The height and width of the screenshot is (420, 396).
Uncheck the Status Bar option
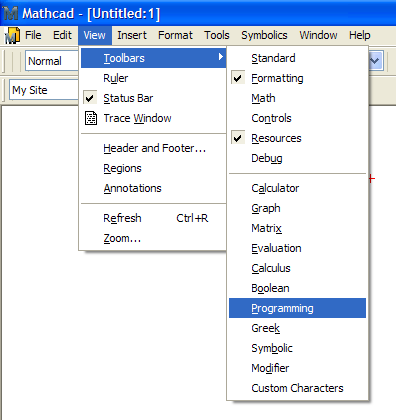[153, 98]
